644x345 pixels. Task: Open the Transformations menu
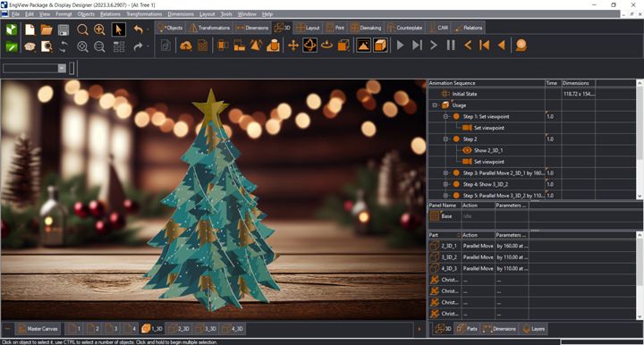144,14
